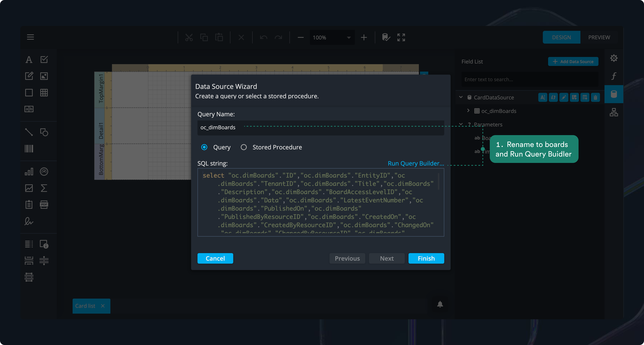Select the Sparkline tool

click(29, 188)
